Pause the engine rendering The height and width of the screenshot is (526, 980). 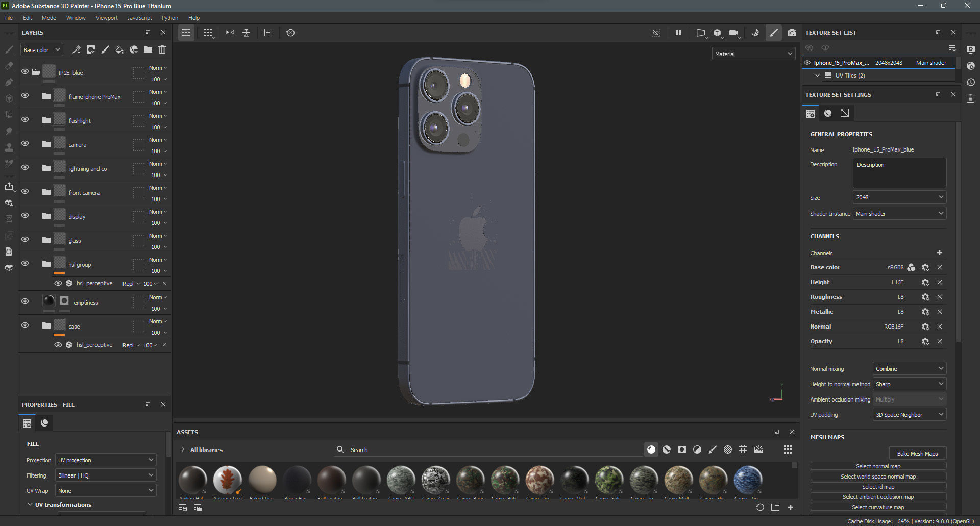point(678,33)
